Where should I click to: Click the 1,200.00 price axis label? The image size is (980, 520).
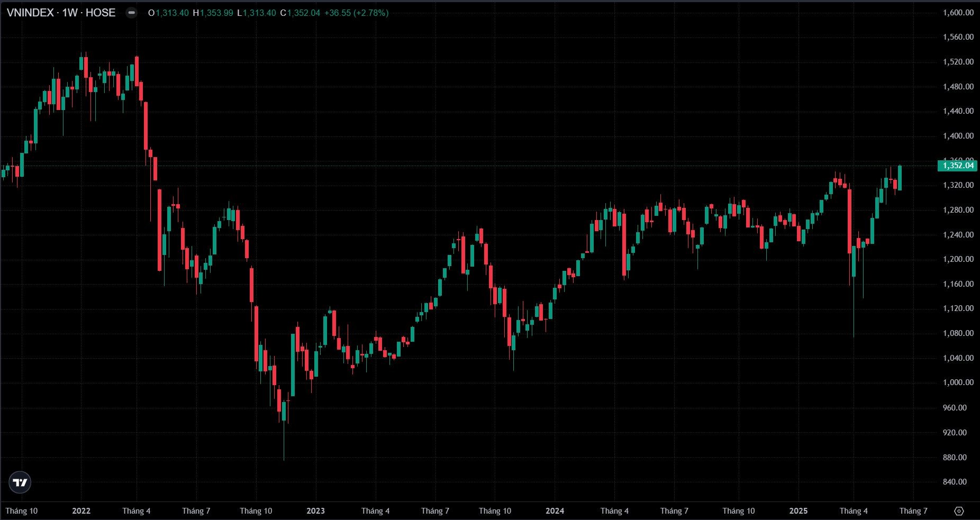958,259
